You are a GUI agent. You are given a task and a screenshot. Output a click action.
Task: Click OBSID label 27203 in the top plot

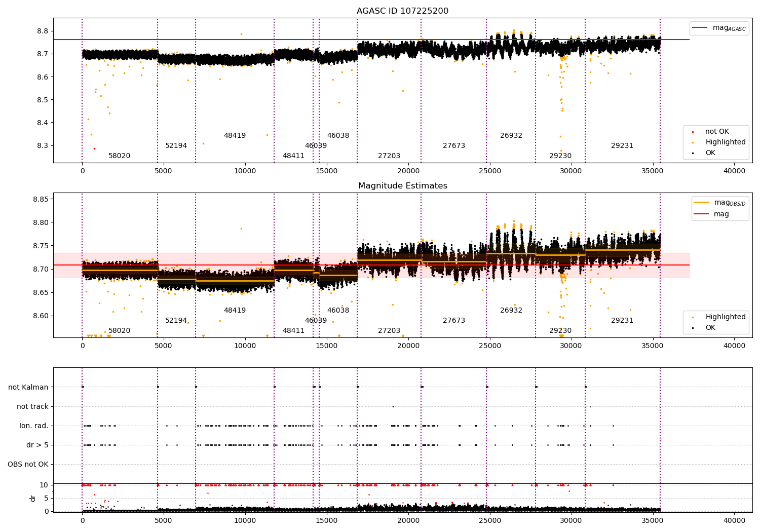(x=389, y=156)
